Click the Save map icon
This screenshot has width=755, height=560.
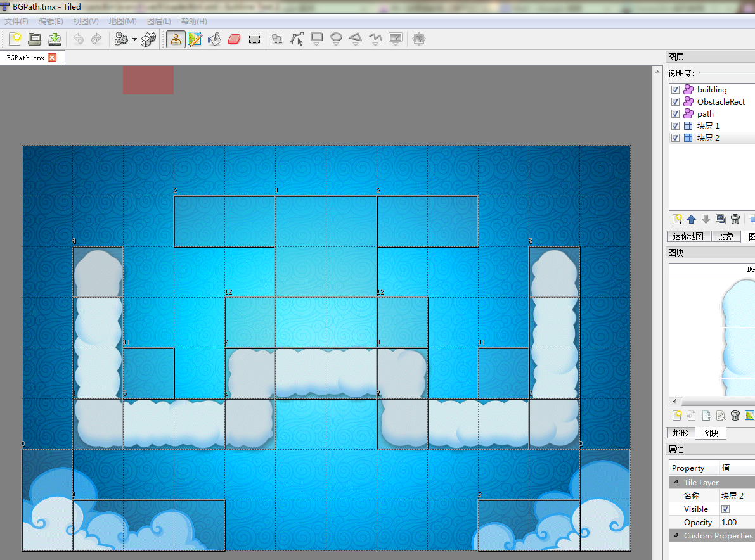[55, 39]
